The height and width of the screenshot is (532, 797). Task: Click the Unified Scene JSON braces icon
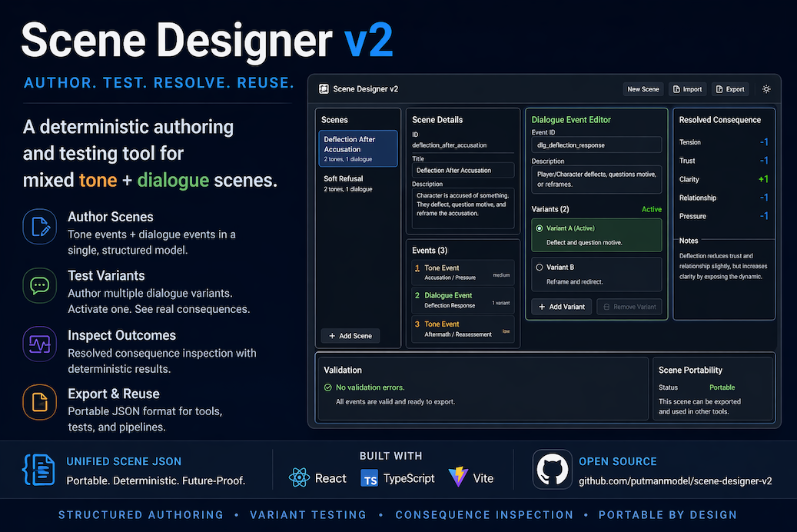[x=39, y=470]
